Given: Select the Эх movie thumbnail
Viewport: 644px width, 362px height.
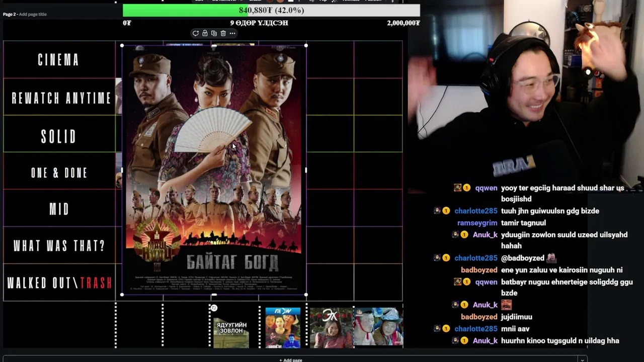Looking at the screenshot, I should 331,328.
